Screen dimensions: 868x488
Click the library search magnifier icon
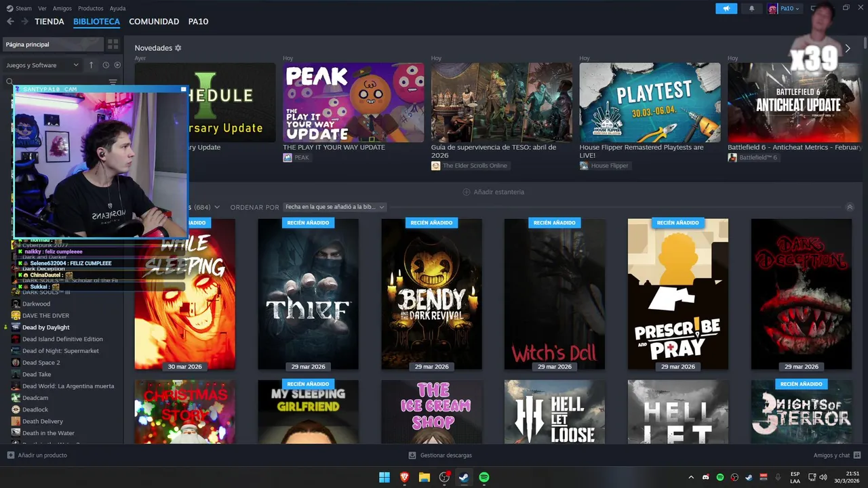point(9,82)
